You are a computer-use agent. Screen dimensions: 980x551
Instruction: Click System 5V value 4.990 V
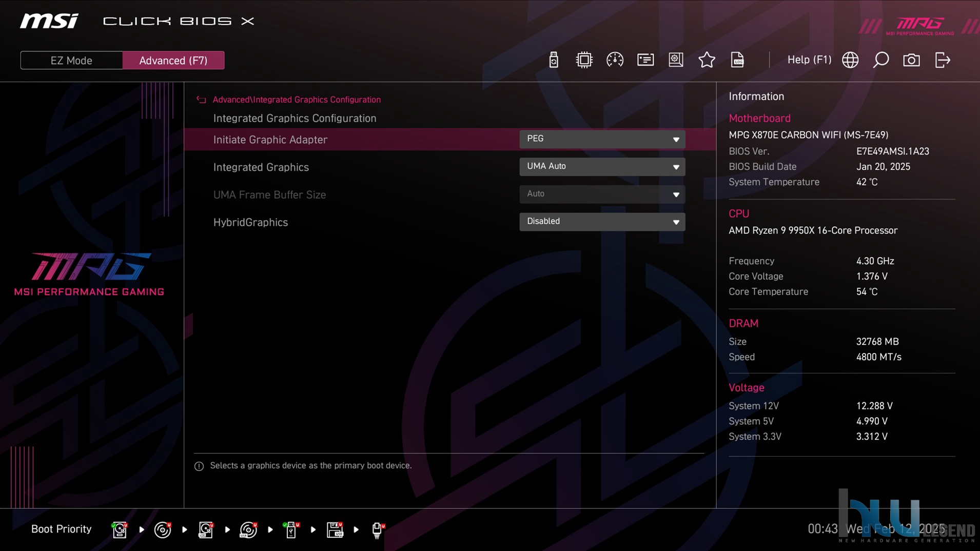click(x=871, y=421)
